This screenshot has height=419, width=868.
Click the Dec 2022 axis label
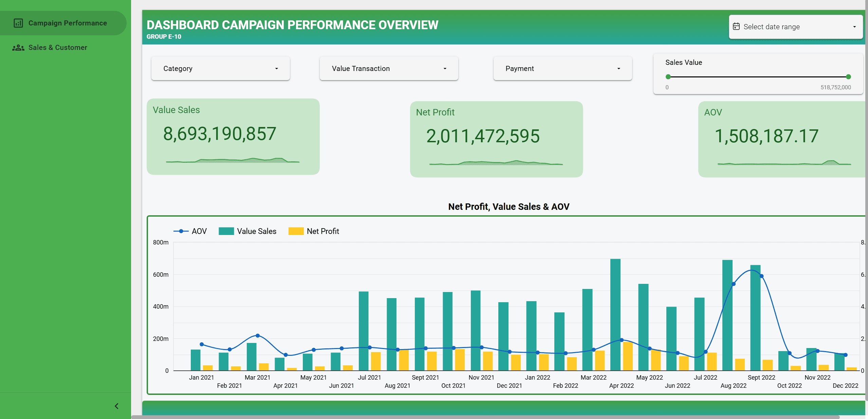[x=845, y=386]
